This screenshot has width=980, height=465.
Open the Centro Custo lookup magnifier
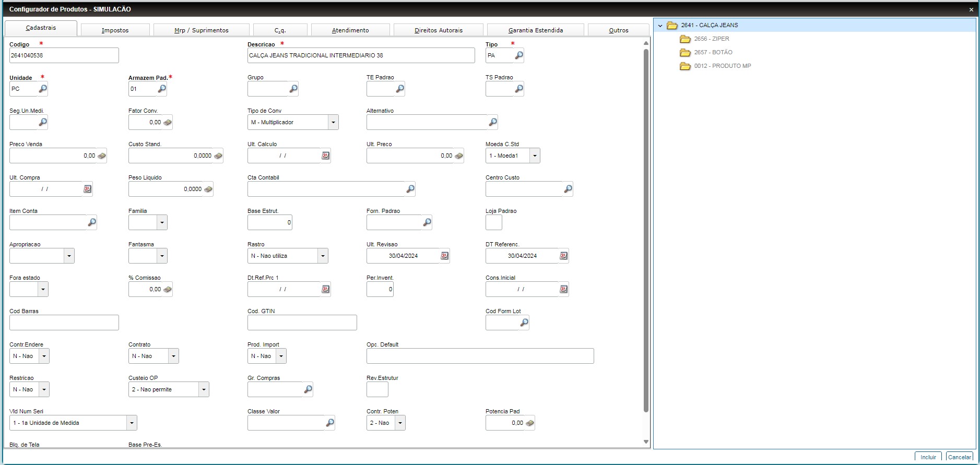coord(568,189)
